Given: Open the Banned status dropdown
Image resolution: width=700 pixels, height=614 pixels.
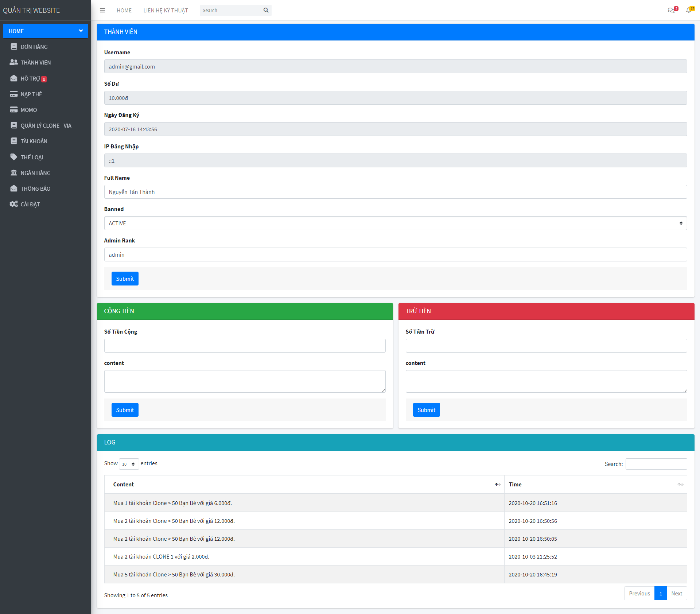Looking at the screenshot, I should click(x=395, y=223).
